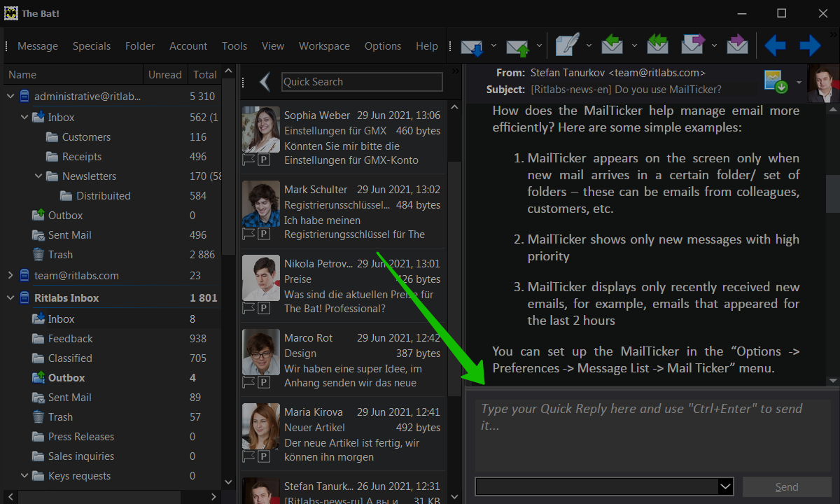Screen dimensions: 840x504
Task: Open Nikola Petrov's Preise message
Action: [343, 286]
